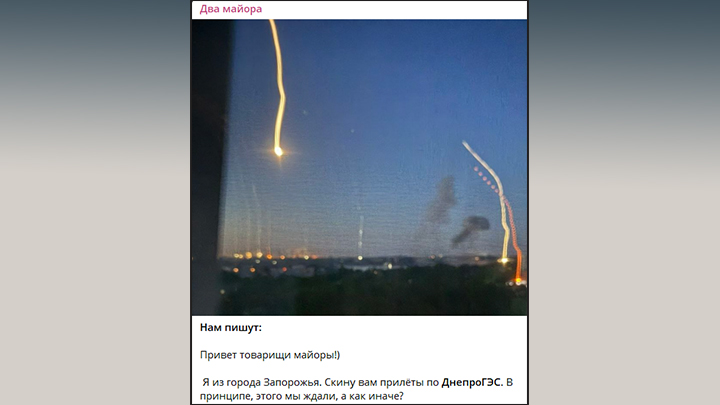Viewport: 720px width, 405px height.
Task: Click the dark smoke plume in the photo
Action: pyautogui.click(x=441, y=201)
